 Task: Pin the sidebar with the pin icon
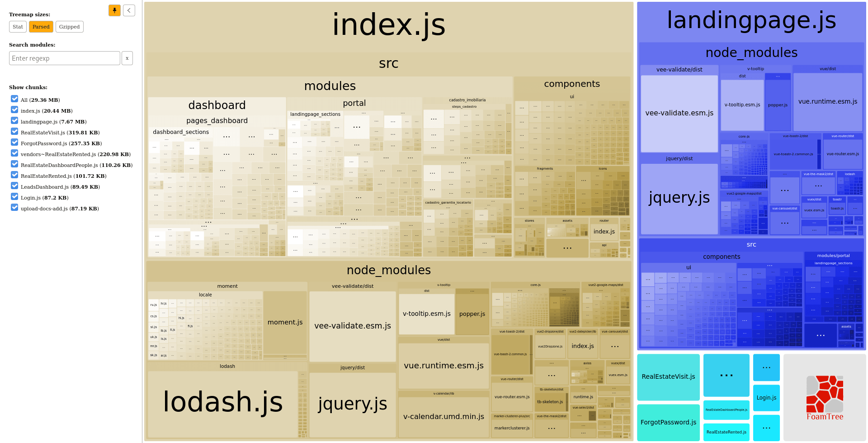pos(114,10)
